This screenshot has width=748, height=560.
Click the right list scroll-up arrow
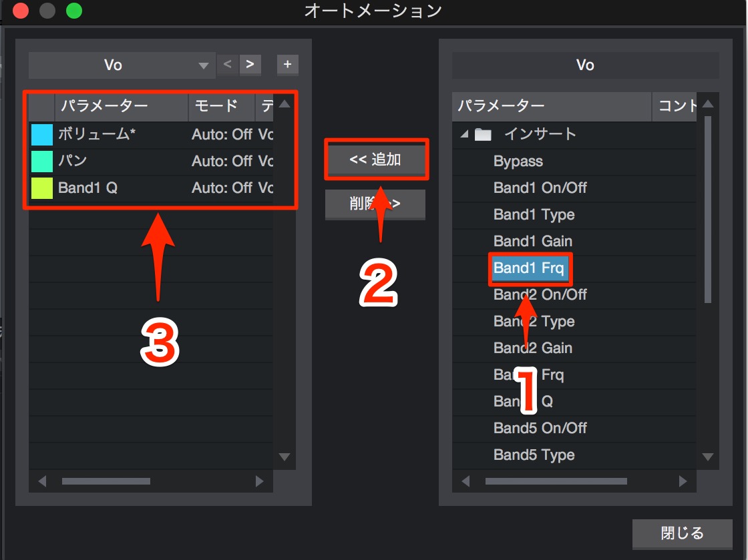[x=708, y=104]
